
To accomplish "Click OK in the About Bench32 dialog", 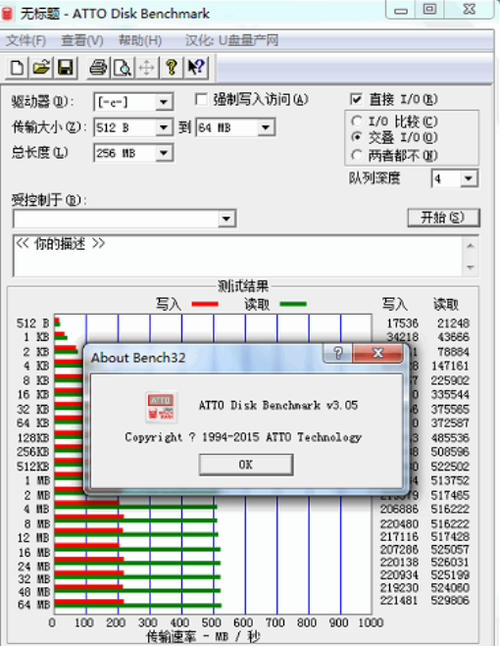I will (246, 465).
